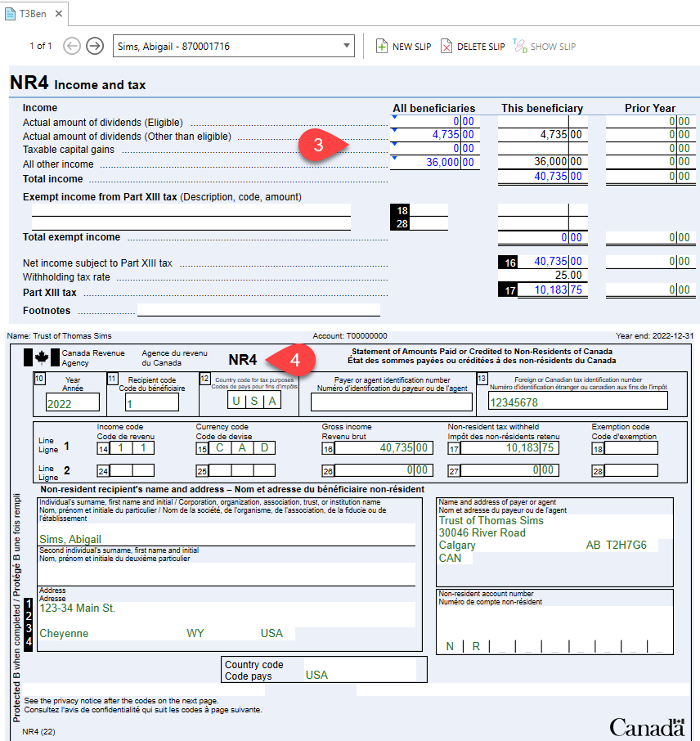Screen dimensions: 700x741
Task: Click the SHOW SLIP icon
Action: click(520, 47)
